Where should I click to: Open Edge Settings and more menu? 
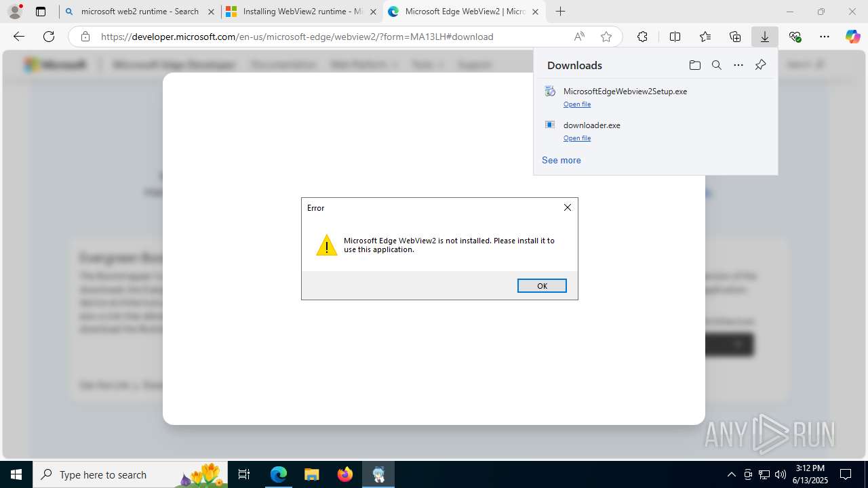[x=825, y=37]
